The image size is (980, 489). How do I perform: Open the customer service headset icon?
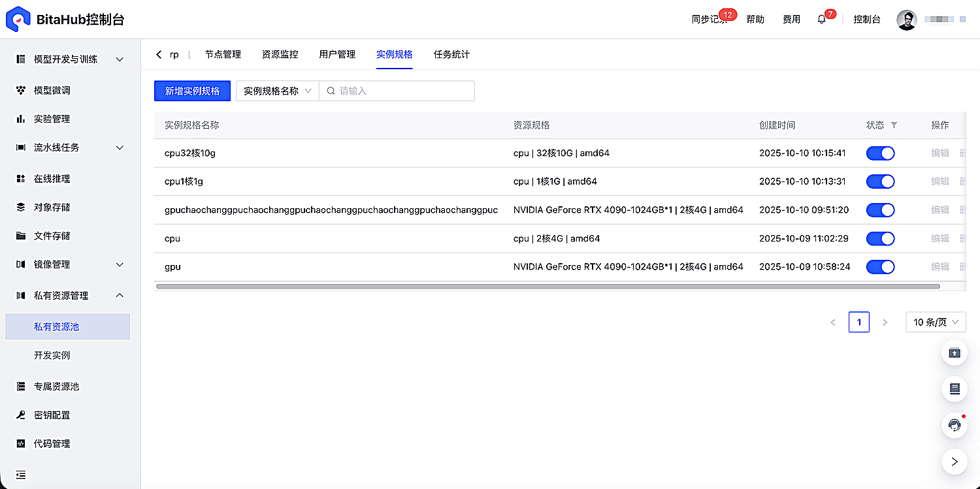tap(955, 426)
